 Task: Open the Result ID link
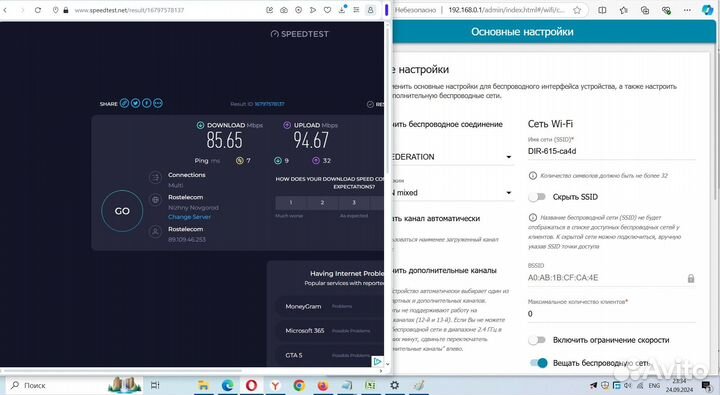pyautogui.click(x=270, y=104)
